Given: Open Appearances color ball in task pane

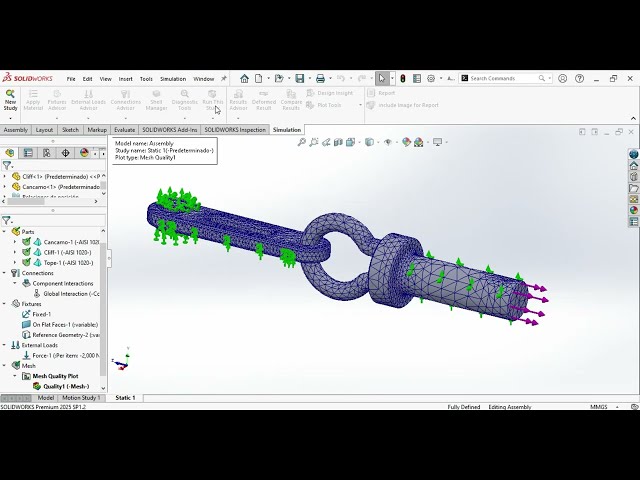Looking at the screenshot, I should (x=633, y=210).
